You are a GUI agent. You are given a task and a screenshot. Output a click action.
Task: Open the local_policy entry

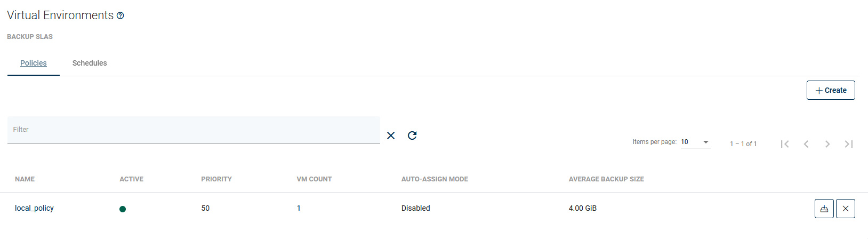point(34,208)
